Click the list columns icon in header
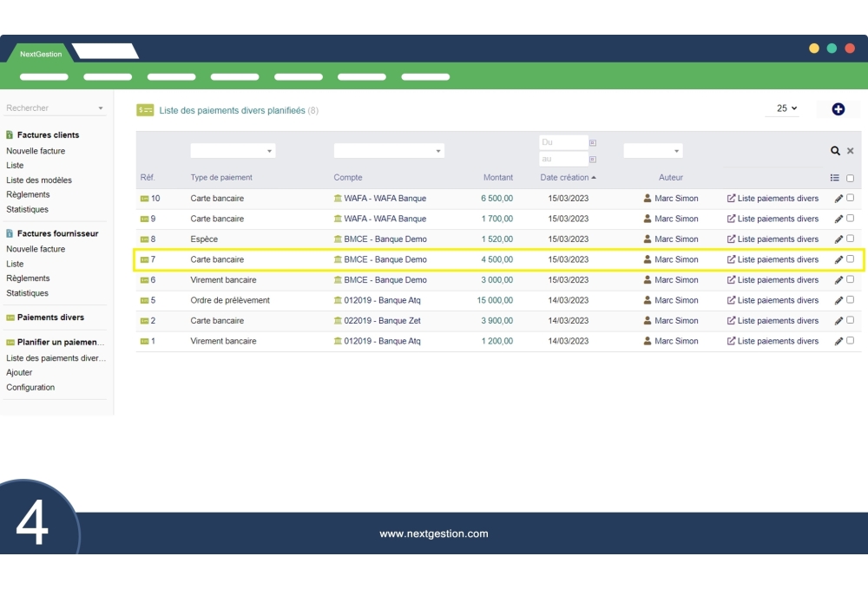The image size is (868, 589). [835, 178]
